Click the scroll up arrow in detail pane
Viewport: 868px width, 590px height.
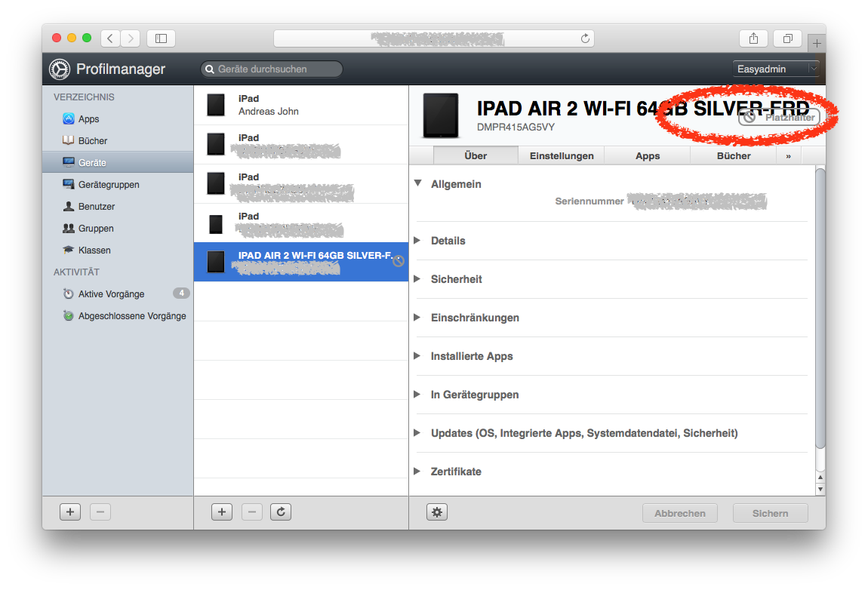pos(820,477)
